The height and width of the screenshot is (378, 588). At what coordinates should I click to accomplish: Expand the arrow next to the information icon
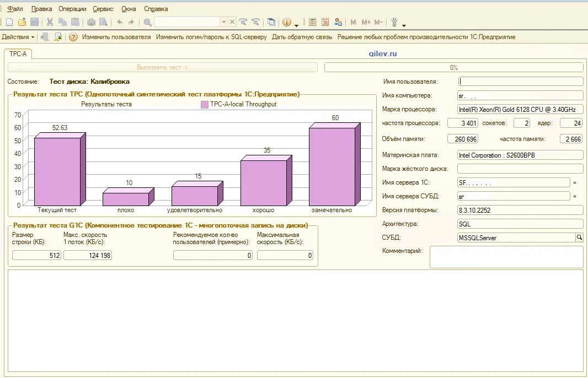click(296, 25)
